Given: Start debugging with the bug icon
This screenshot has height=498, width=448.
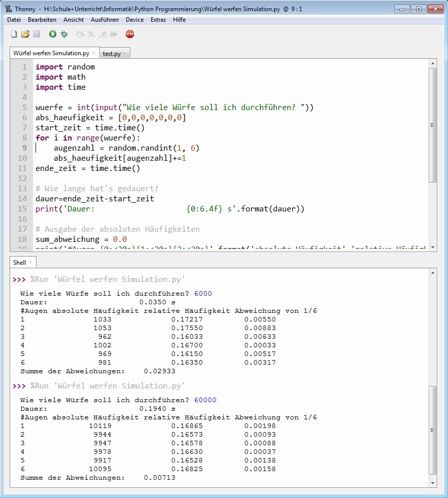Looking at the screenshot, I should [x=64, y=34].
